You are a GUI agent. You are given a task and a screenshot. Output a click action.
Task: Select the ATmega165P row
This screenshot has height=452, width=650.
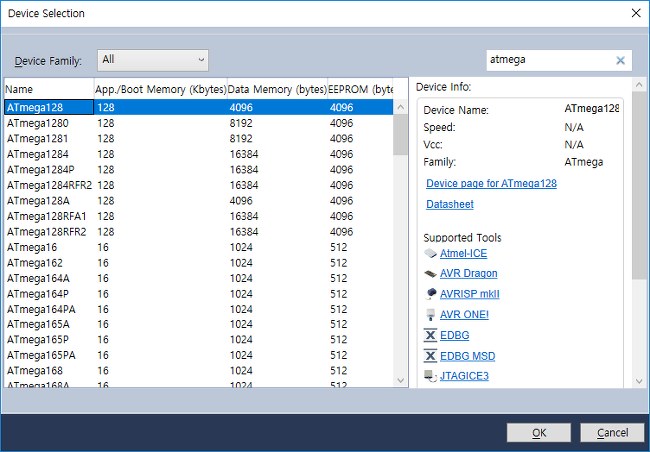(x=199, y=340)
